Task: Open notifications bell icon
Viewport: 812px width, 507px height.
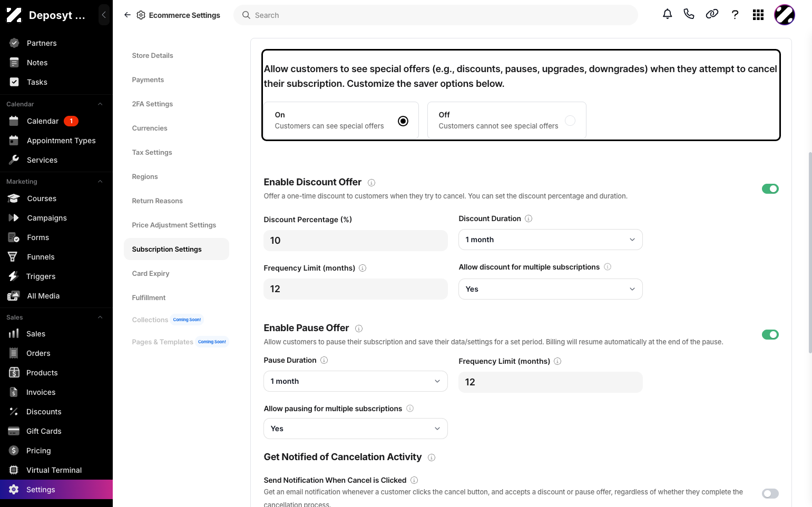Action: point(667,14)
